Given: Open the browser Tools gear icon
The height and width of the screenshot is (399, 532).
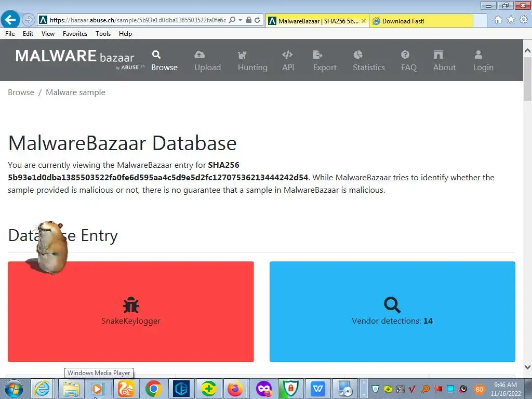Looking at the screenshot, I should (x=524, y=20).
